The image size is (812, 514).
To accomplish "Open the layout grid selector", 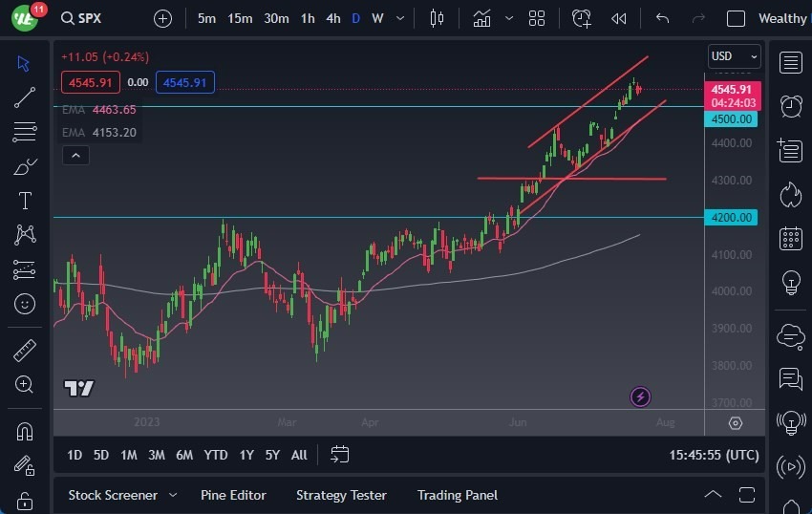I will pyautogui.click(x=537, y=19).
